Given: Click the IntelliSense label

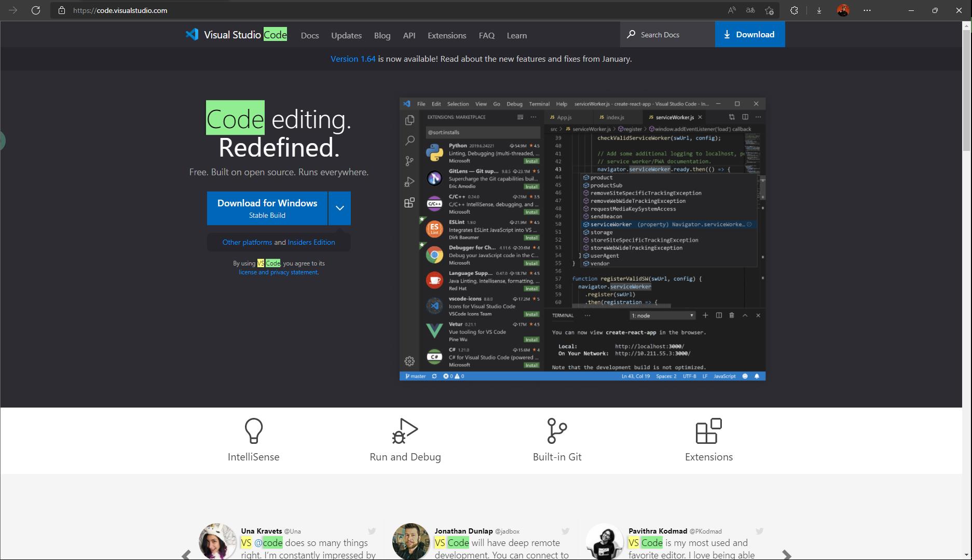Looking at the screenshot, I should point(253,457).
